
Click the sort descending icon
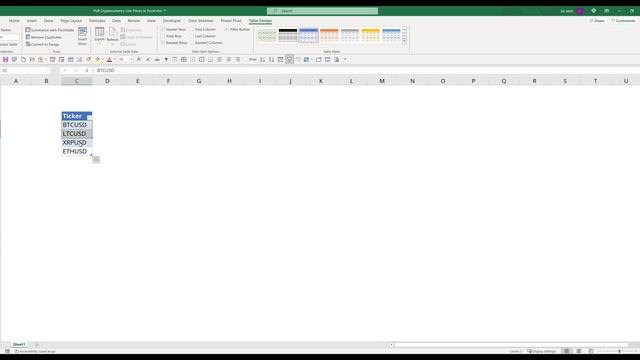pyautogui.click(x=271, y=60)
